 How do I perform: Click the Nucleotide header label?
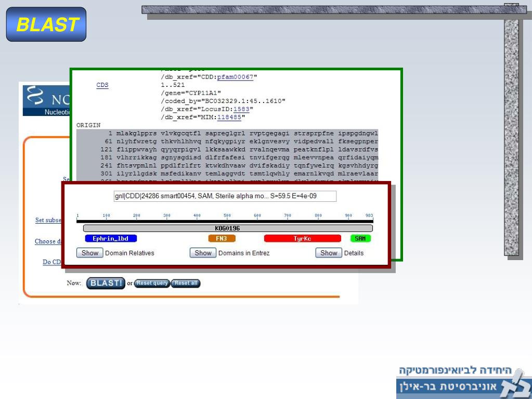[57, 112]
